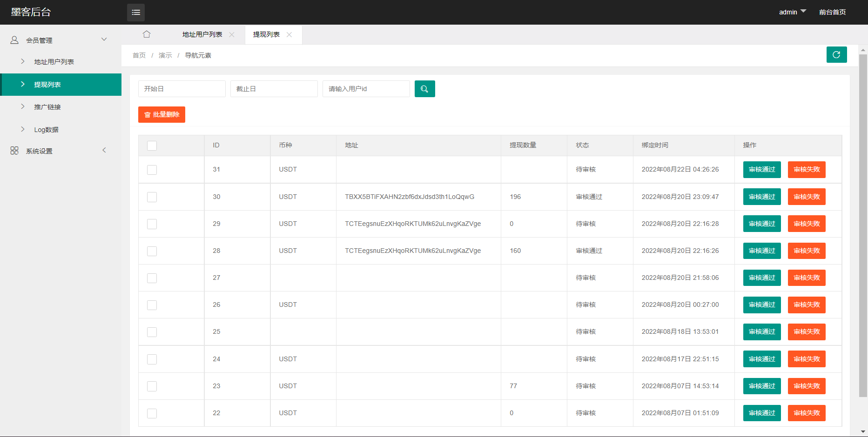Collapse the 会员管理 menu chevron
The width and height of the screenshot is (868, 437).
(104, 40)
